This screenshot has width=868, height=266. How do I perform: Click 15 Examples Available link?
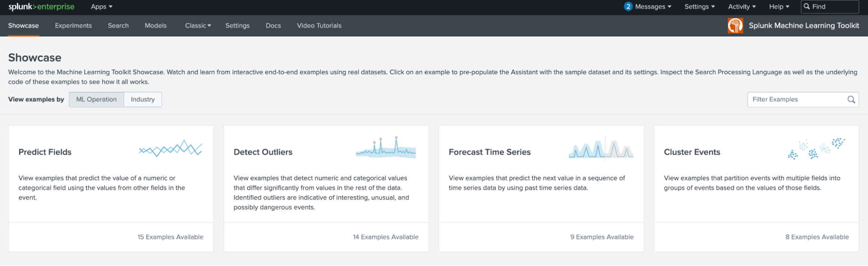(170, 237)
